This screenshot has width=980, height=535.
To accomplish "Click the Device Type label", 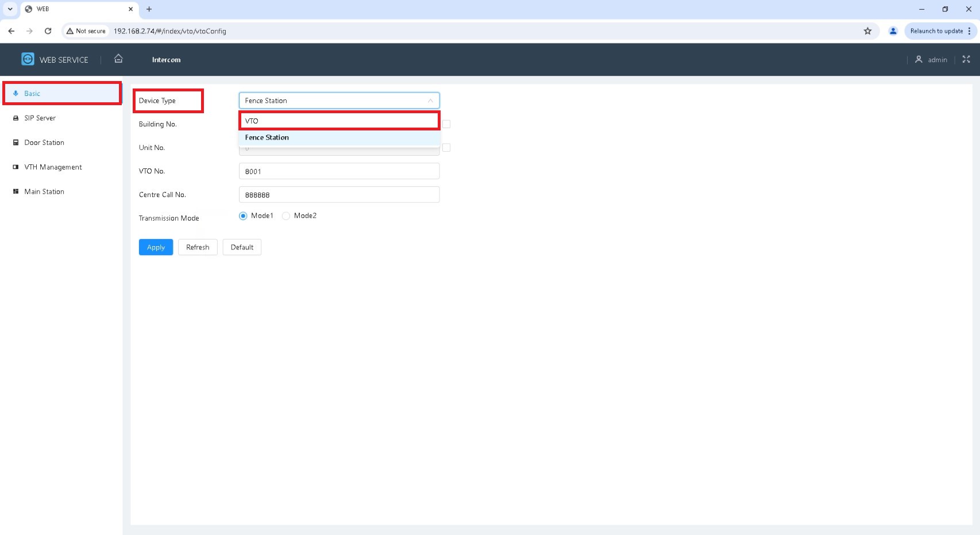I will (157, 101).
